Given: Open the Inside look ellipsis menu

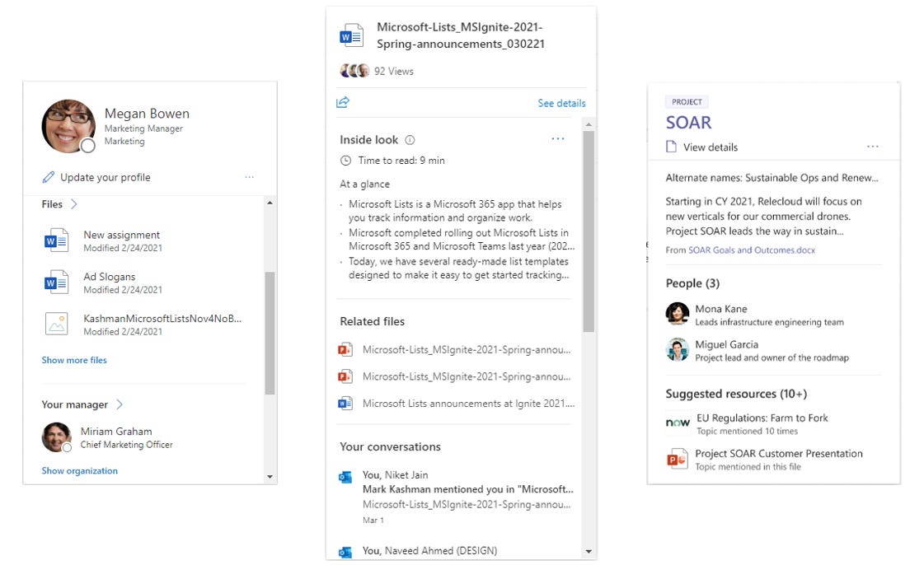Looking at the screenshot, I should click(x=558, y=139).
